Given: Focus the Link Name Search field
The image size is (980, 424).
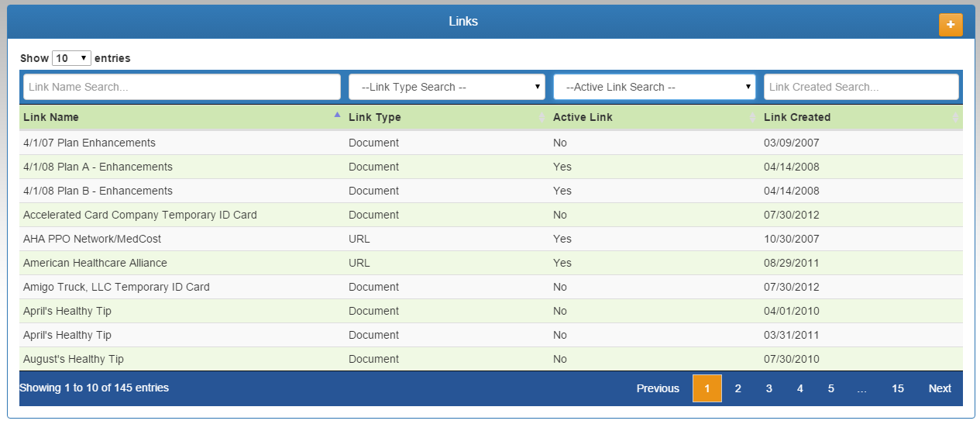Looking at the screenshot, I should point(182,87).
